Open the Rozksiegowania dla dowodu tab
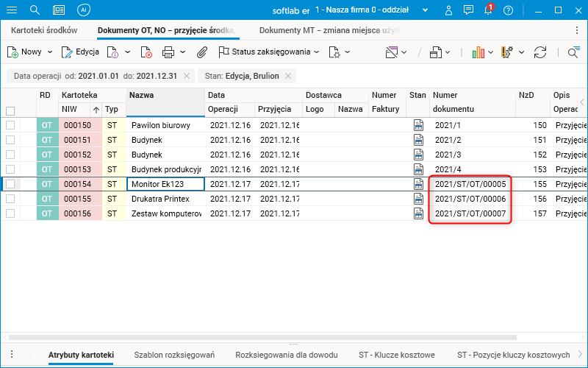Viewport: 588px width, 368px height. pyautogui.click(x=287, y=355)
